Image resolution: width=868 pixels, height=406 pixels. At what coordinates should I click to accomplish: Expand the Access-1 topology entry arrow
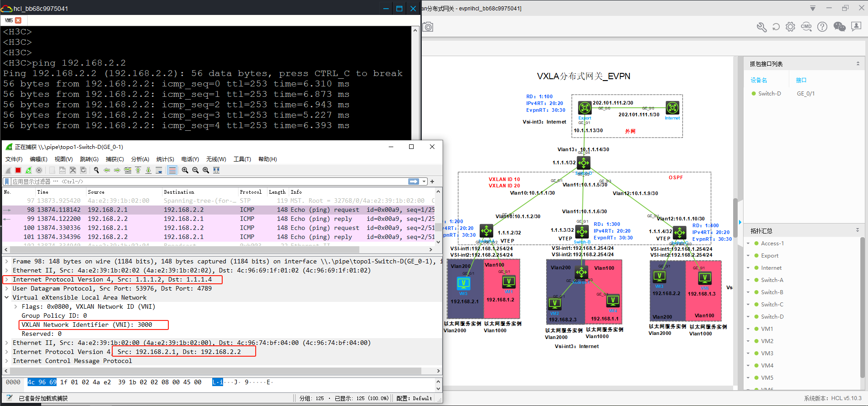748,244
